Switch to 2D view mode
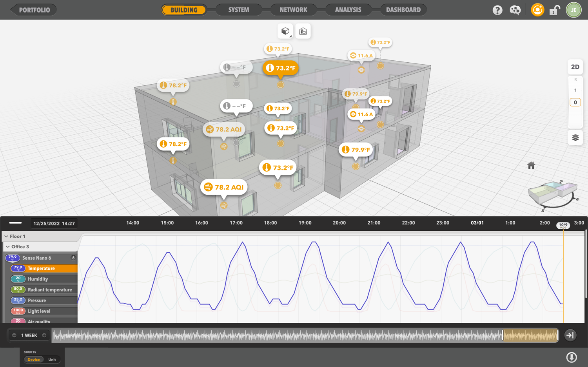Screen dimensions: 588x367 click(575, 67)
